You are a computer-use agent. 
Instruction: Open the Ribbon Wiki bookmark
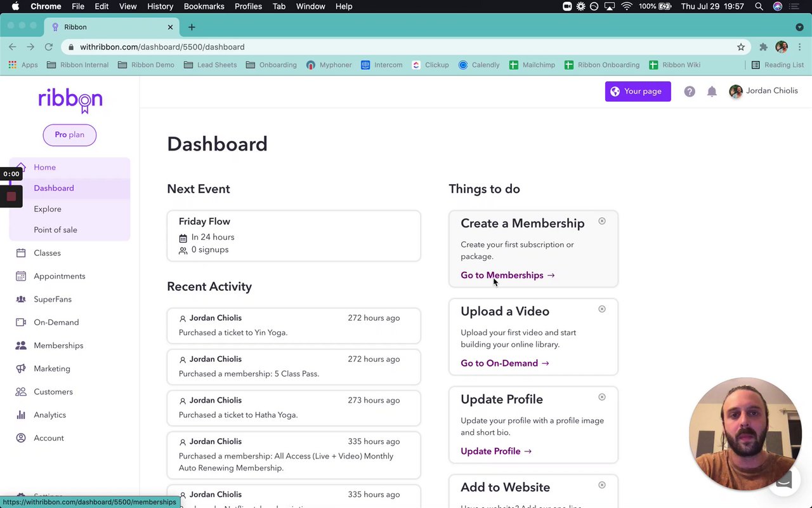click(674, 65)
